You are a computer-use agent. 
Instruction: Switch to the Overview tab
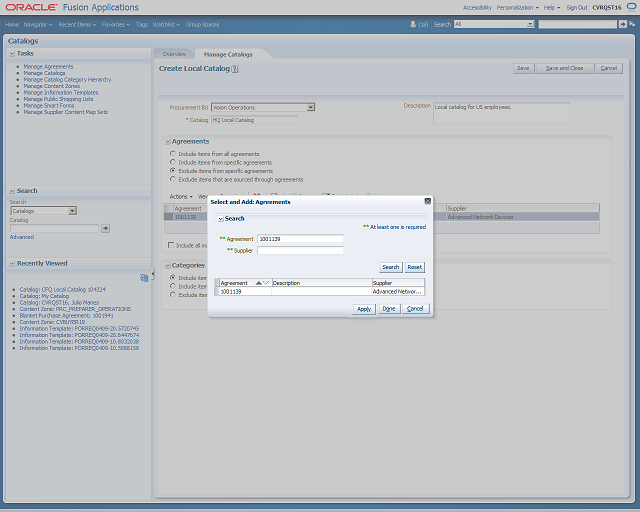click(174, 54)
